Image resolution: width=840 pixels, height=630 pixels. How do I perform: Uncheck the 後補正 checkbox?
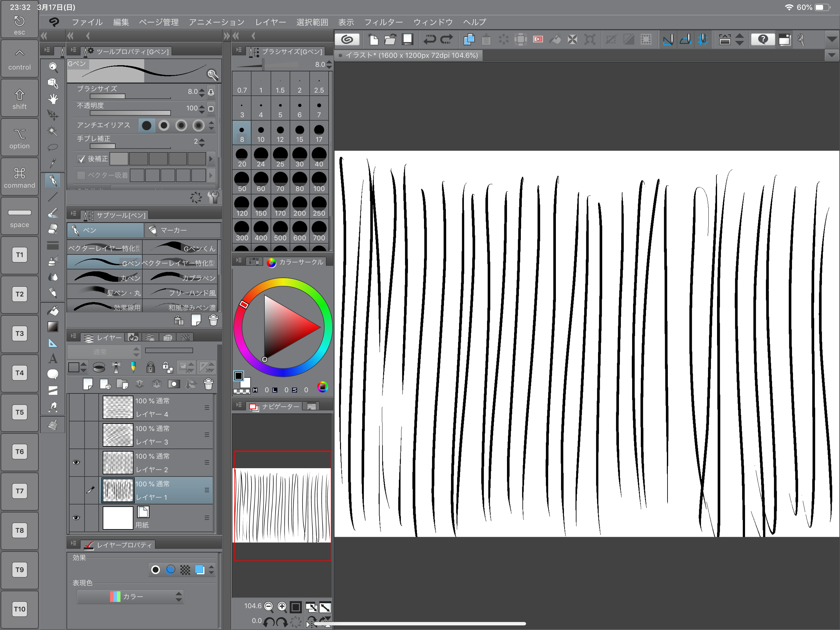(x=81, y=159)
